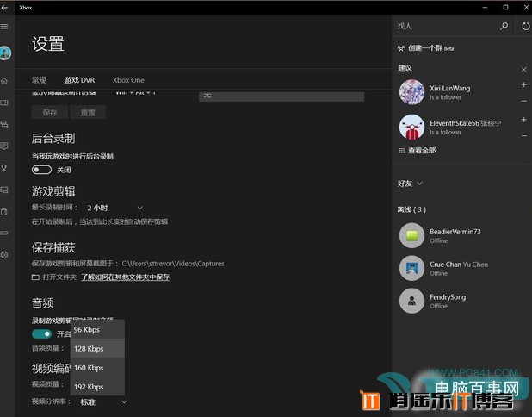532x417 pixels.
Task: Click the 找人 search field
Action: (x=446, y=26)
